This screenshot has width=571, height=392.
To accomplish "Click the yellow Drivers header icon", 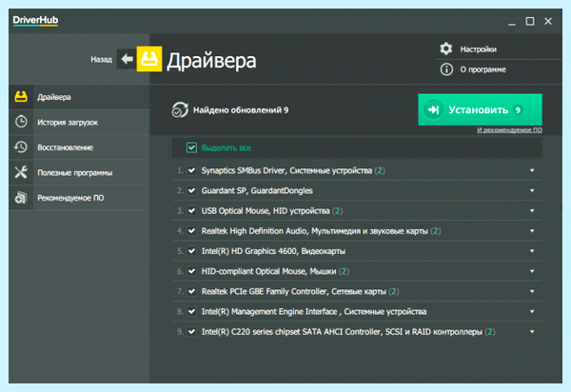I will tap(149, 59).
